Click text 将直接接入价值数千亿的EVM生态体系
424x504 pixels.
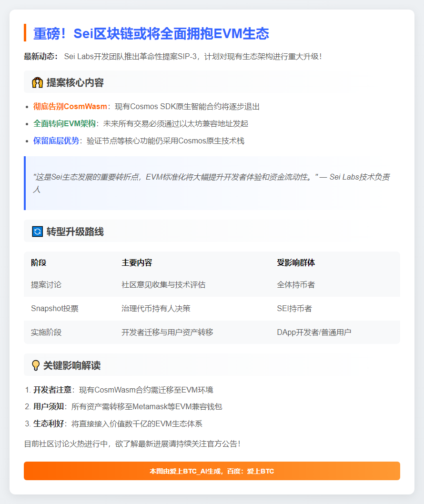(x=137, y=423)
